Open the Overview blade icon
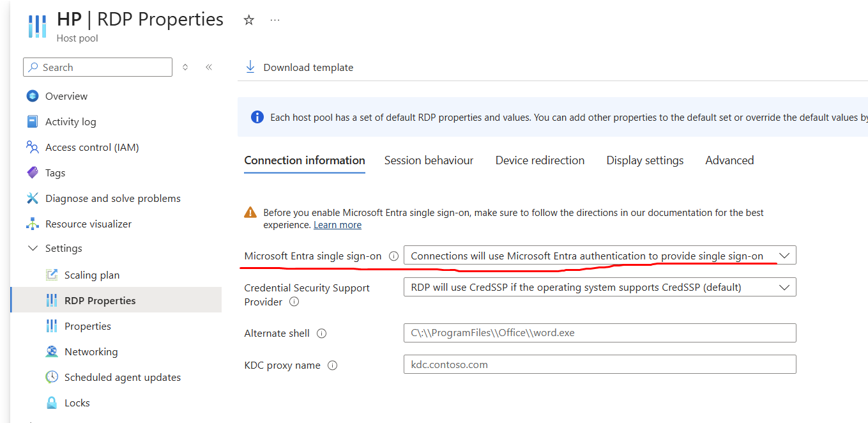 coord(32,96)
